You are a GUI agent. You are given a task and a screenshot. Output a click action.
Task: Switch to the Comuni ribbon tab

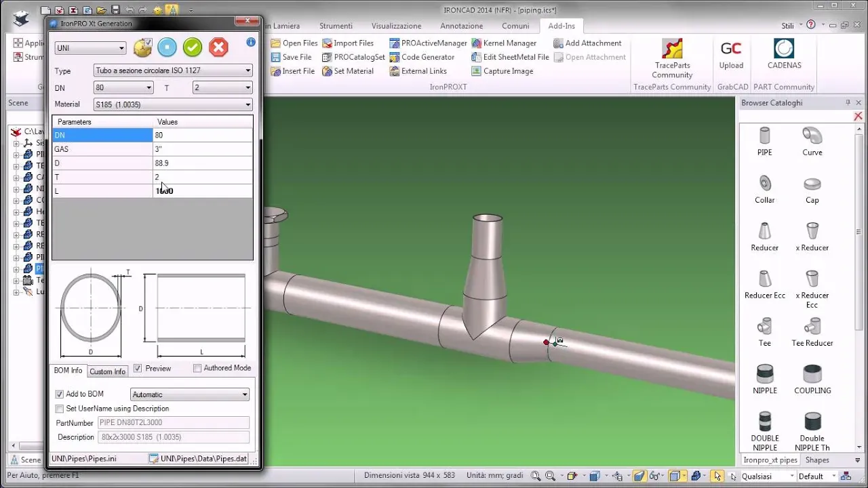coord(515,26)
